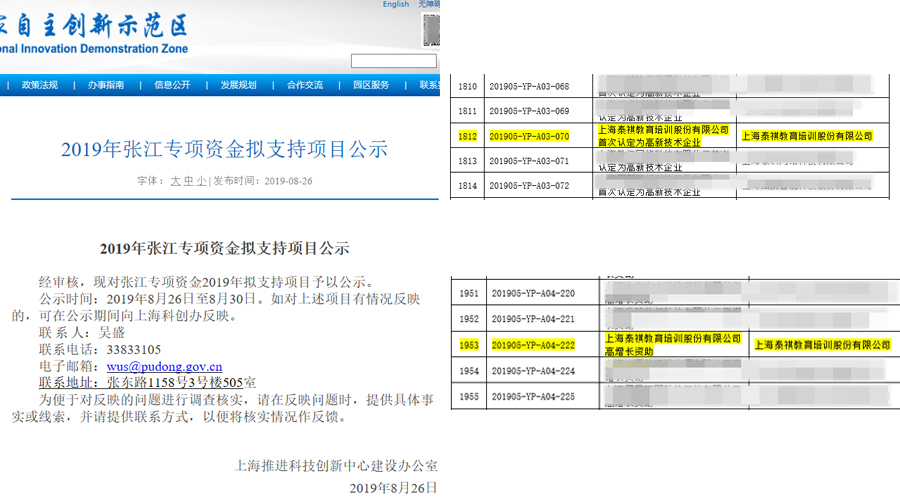Open the 合作交流 navigation item
Image resolution: width=900 pixels, height=500 pixels.
(x=305, y=85)
